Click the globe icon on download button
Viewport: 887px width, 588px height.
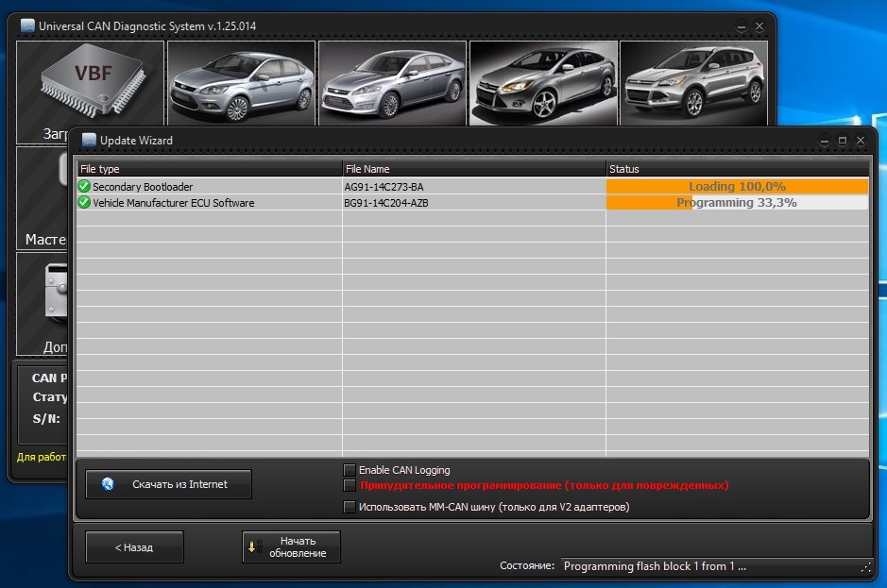coord(108,484)
